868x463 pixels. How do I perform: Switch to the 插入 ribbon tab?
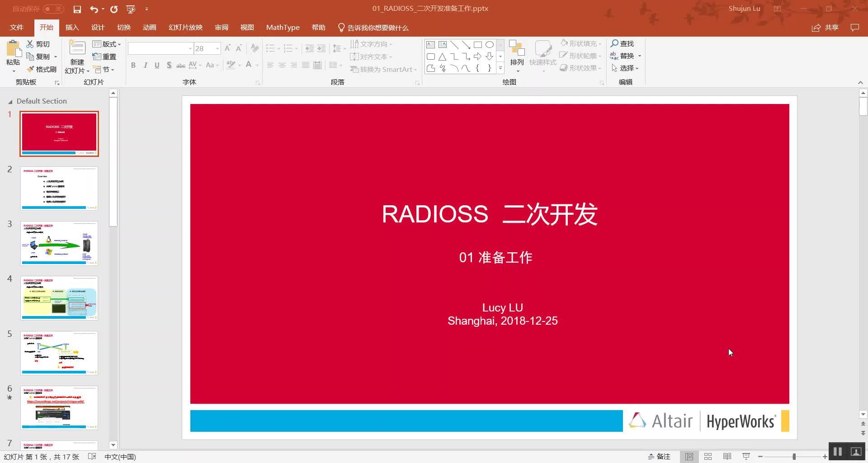72,27
